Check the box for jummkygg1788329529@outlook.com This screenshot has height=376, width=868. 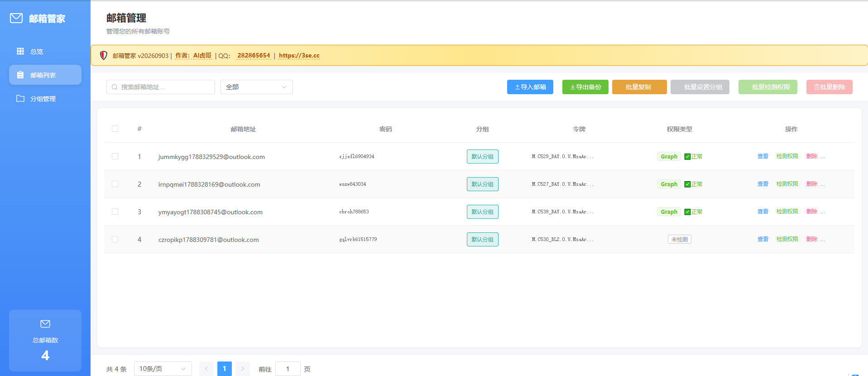click(115, 156)
